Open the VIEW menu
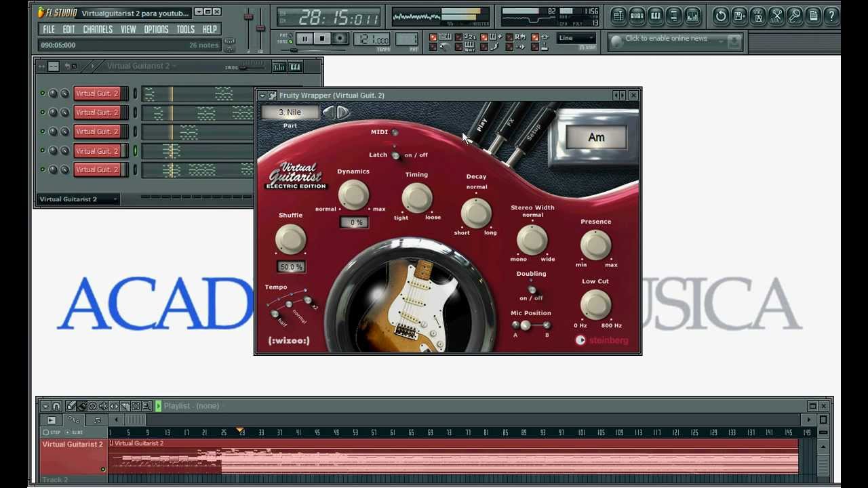Viewport: 868px width, 488px height. coord(128,30)
